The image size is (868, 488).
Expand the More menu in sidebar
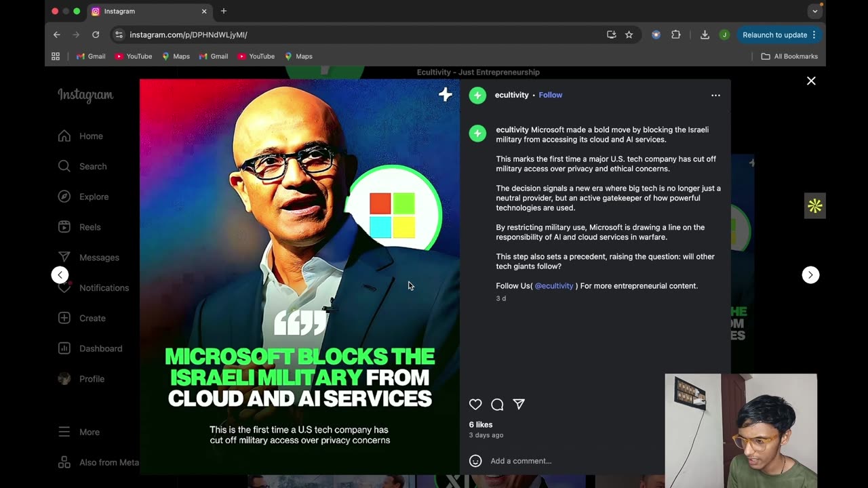79,432
